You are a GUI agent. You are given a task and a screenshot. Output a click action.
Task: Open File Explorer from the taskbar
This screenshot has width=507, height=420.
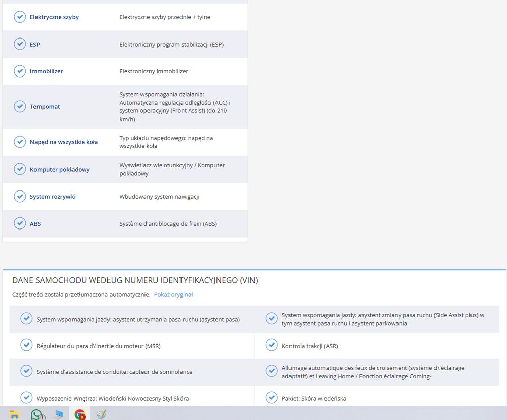14,414
